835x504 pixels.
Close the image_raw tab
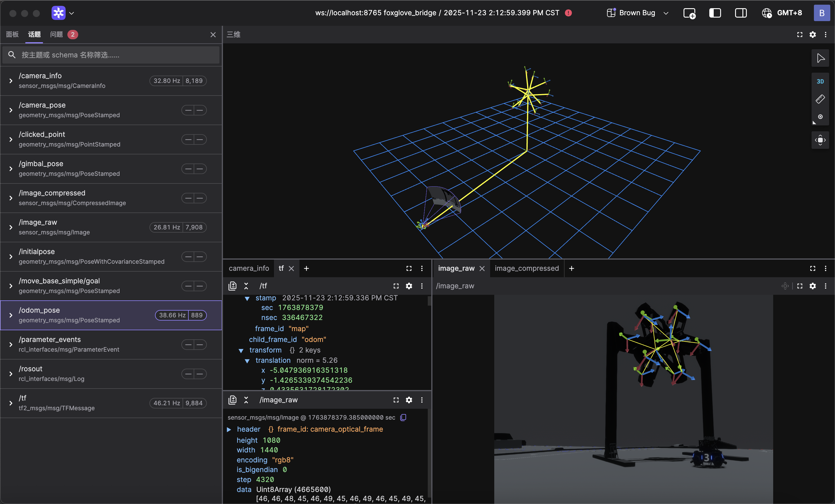pos(482,268)
